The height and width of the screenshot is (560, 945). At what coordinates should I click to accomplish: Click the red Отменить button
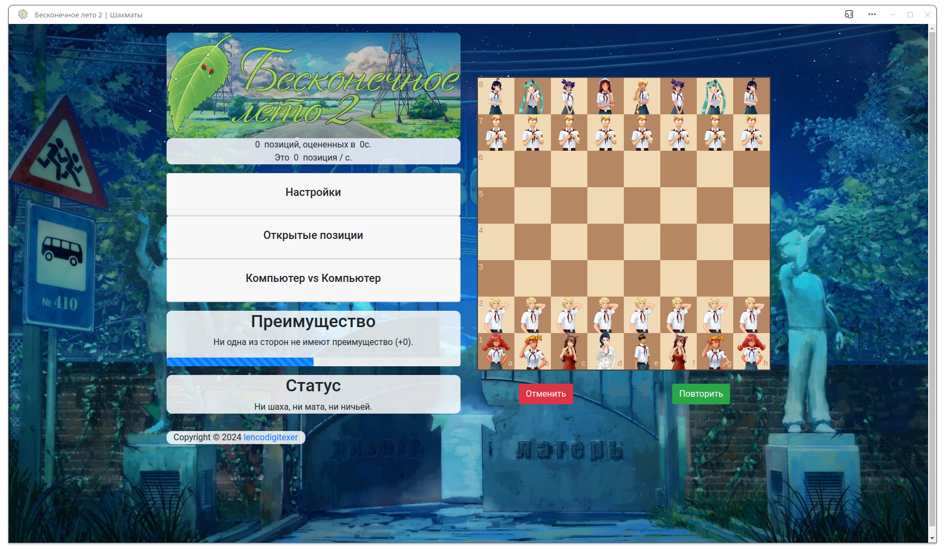[x=545, y=394]
